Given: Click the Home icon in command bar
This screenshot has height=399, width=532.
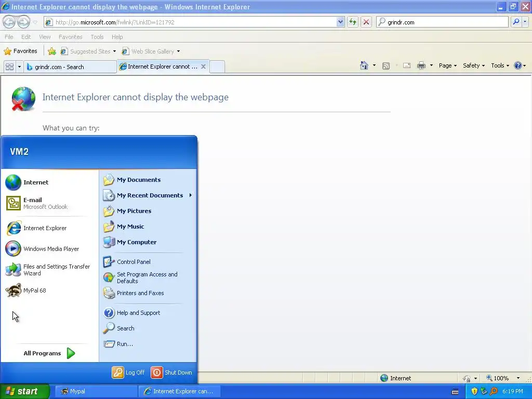Looking at the screenshot, I should [364, 65].
